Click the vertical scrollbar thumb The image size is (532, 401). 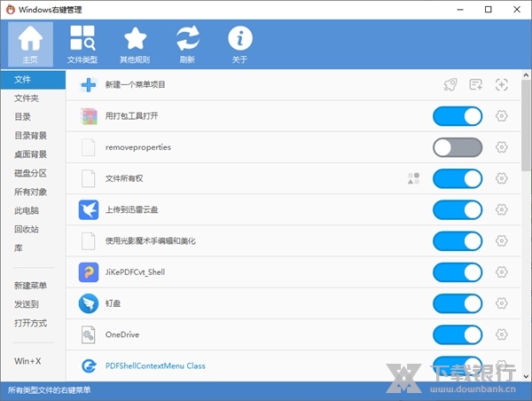[x=526, y=126]
